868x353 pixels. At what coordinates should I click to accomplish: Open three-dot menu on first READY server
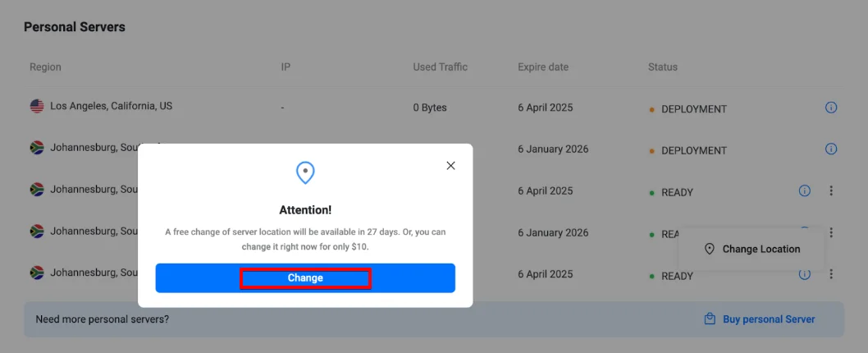click(831, 190)
